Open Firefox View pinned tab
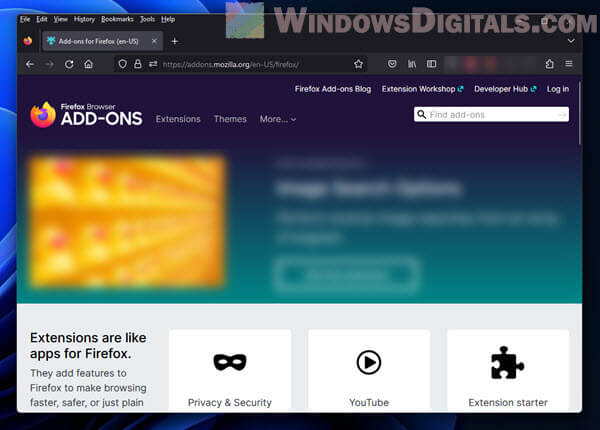The height and width of the screenshot is (430, 600). (x=28, y=41)
